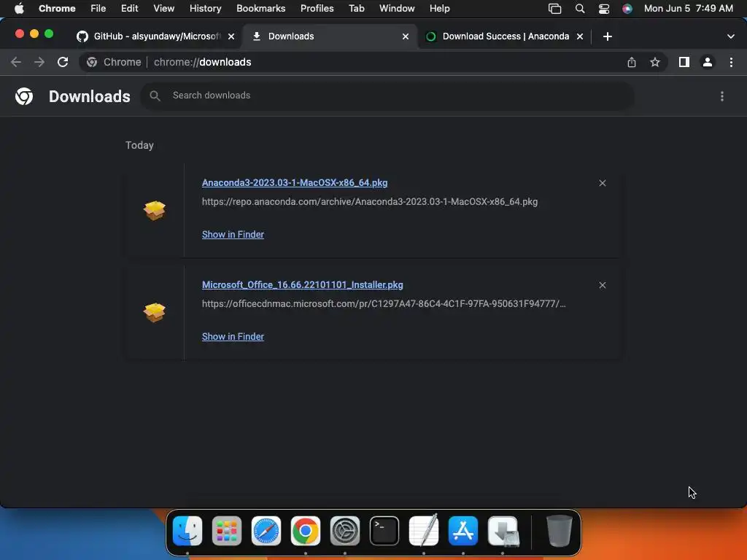Show the Microsoft Office download in Finder
Image resolution: width=747 pixels, height=560 pixels.
[x=233, y=336]
